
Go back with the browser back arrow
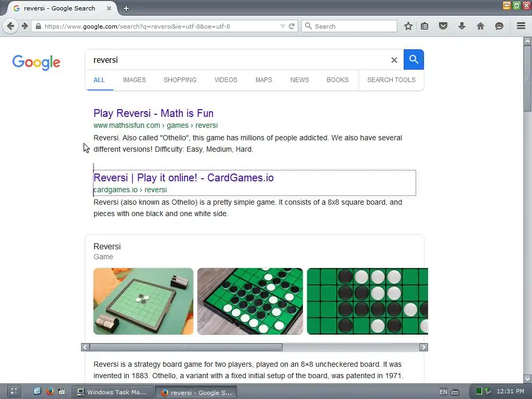(10, 26)
